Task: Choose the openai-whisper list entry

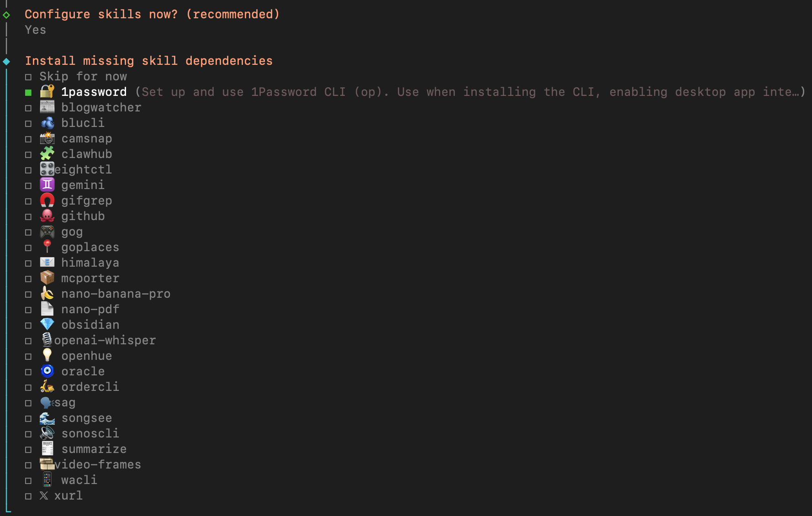Action: click(105, 340)
